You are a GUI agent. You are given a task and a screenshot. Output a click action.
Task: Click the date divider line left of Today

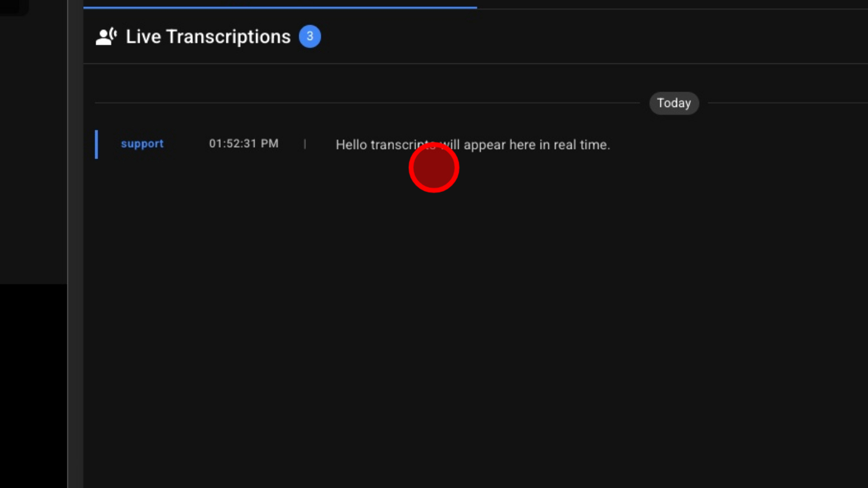click(x=367, y=103)
